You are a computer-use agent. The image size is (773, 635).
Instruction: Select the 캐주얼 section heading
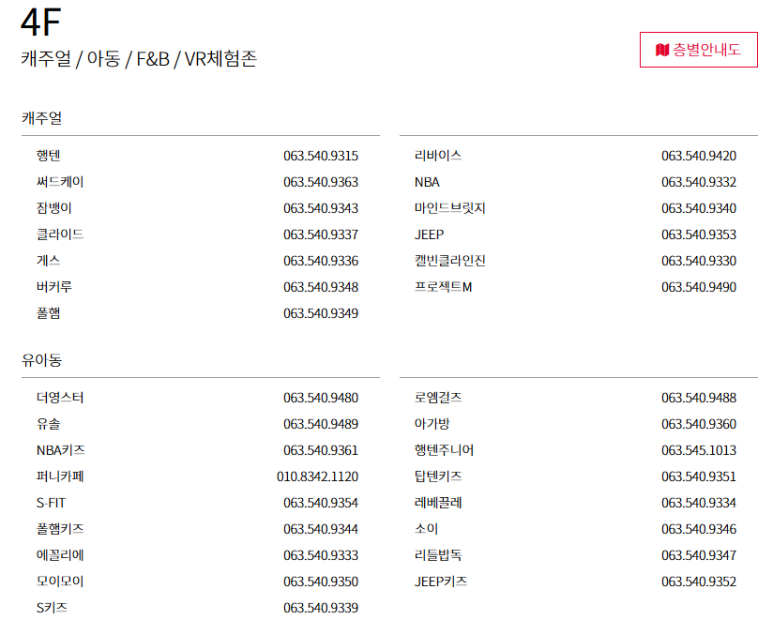tap(41, 118)
